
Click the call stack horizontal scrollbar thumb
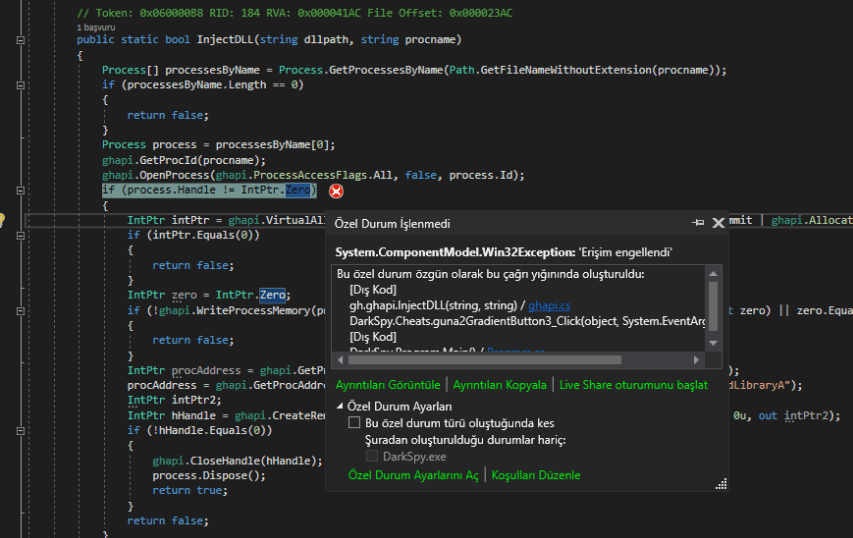[x=485, y=360]
